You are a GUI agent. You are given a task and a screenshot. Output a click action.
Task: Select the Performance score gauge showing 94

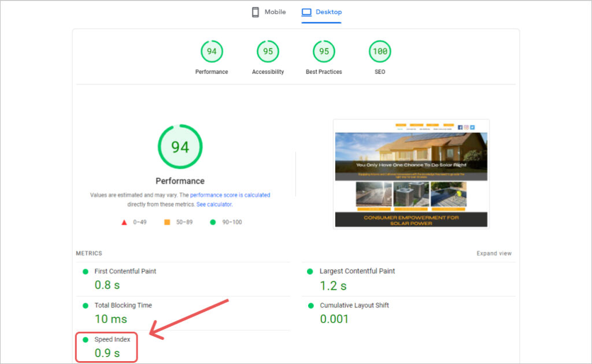tap(212, 51)
